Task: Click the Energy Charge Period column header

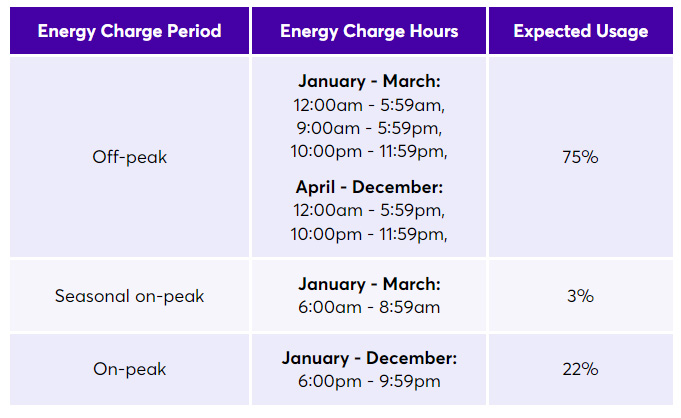Action: point(129,31)
